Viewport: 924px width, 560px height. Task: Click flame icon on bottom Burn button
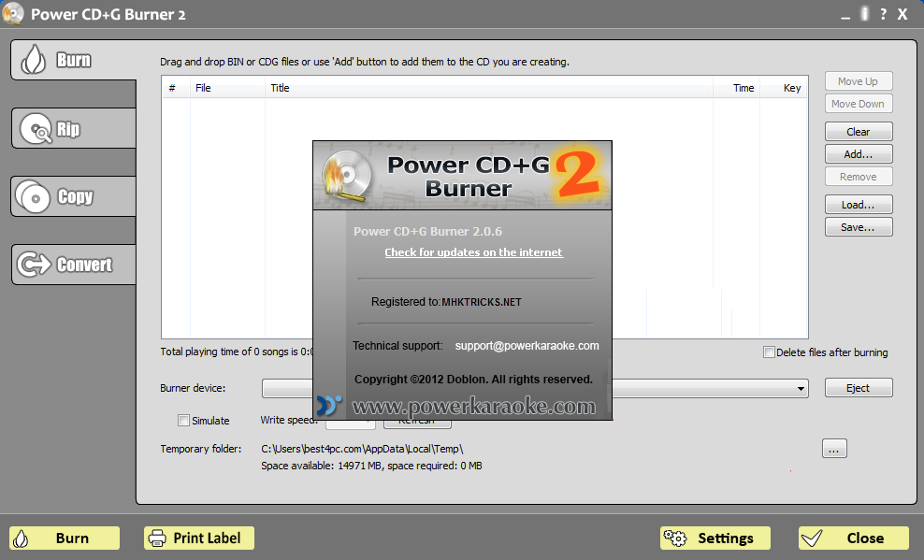[21, 538]
